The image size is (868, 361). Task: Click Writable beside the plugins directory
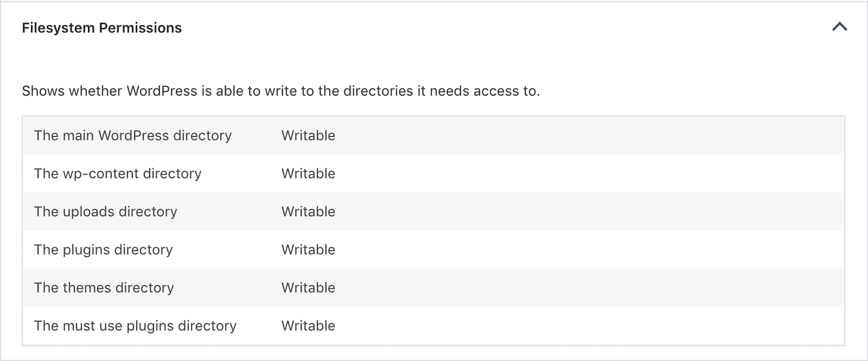click(308, 250)
